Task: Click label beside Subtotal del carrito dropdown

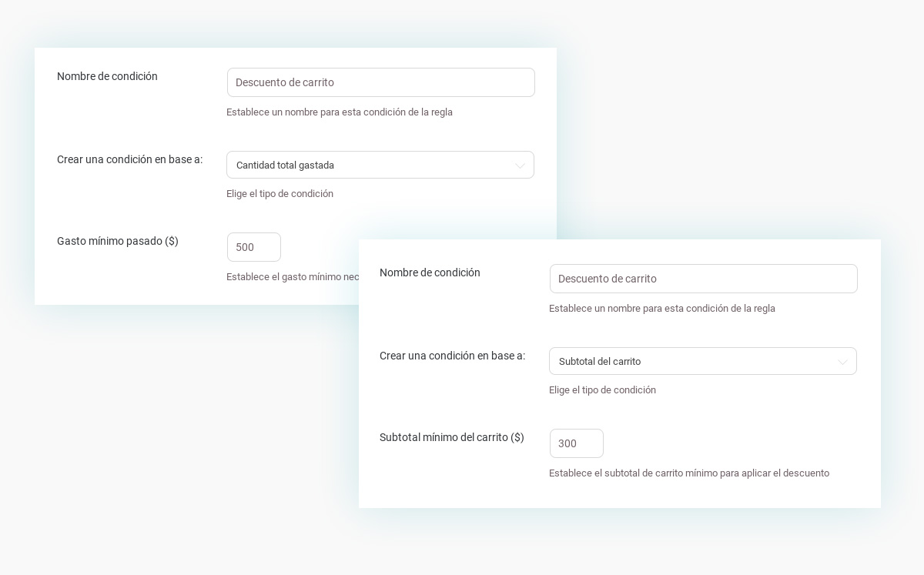Action: 452,356
